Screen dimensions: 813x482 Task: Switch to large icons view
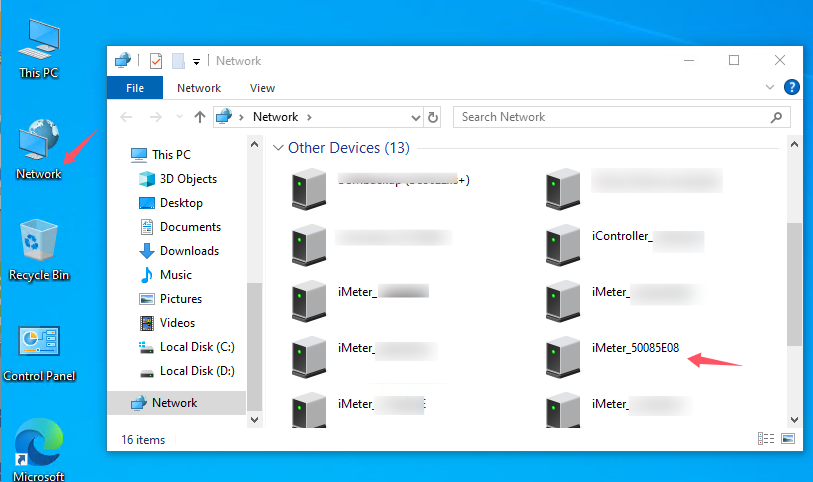pyautogui.click(x=788, y=438)
